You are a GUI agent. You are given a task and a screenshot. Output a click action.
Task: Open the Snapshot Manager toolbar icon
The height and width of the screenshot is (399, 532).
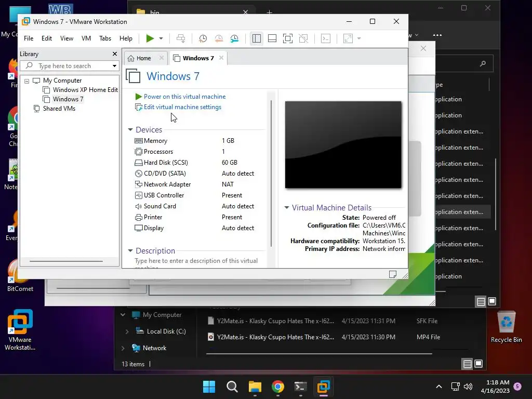(x=234, y=38)
